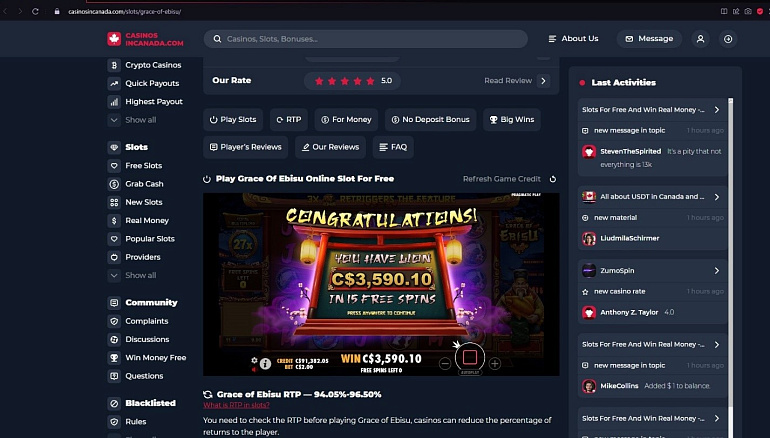Open the ZumoSpin activity arrow
This screenshot has width=770, height=438.
click(x=717, y=271)
